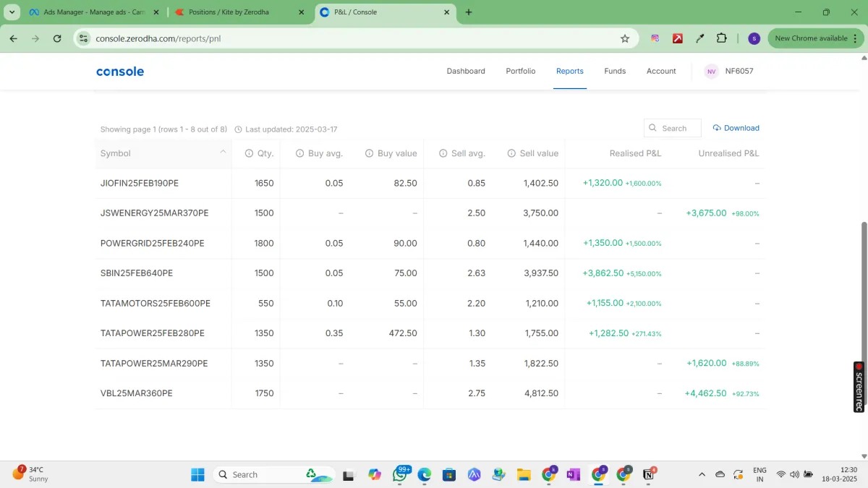Open Notion from the taskbar

tap(649, 474)
